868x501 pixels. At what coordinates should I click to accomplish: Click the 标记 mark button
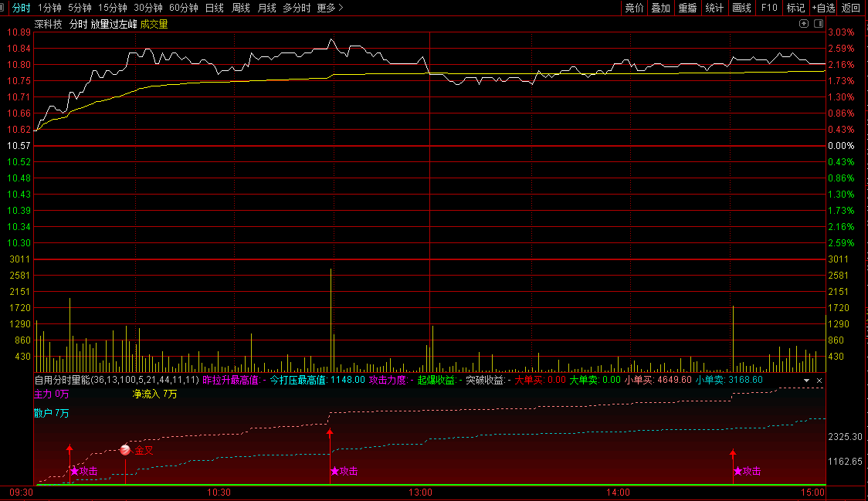point(795,8)
